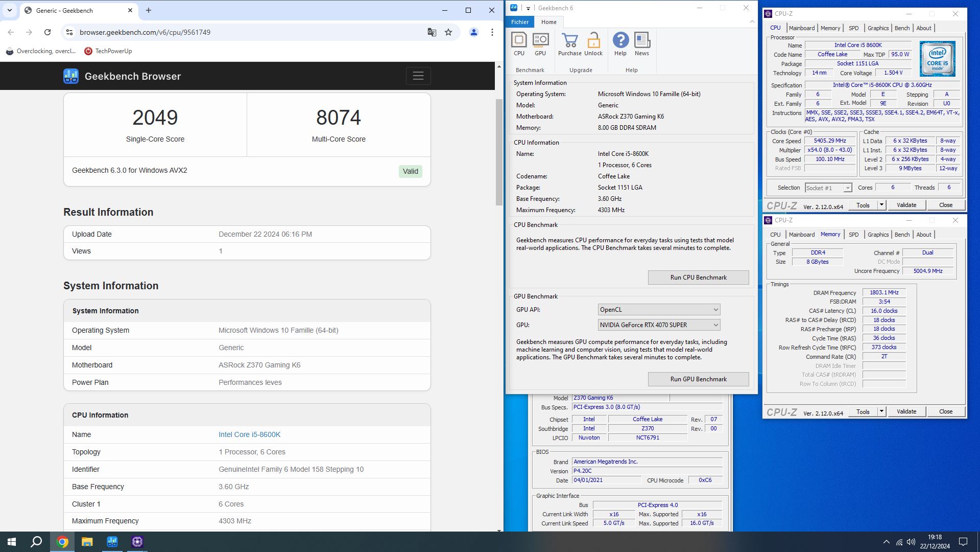Open the TechPowerUp bookmark

pyautogui.click(x=108, y=51)
